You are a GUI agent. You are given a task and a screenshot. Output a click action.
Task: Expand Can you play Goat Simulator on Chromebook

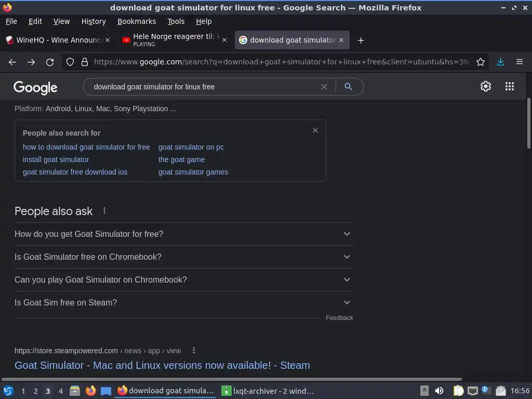point(183,280)
